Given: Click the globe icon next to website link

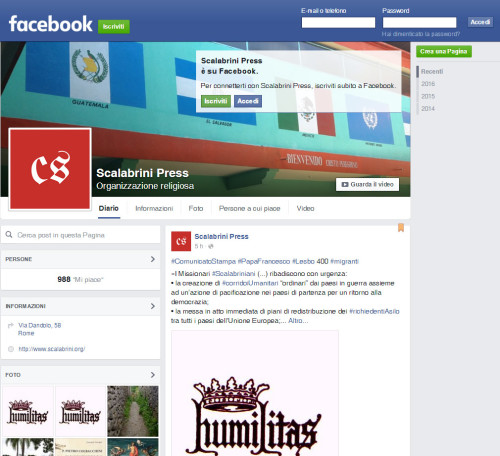Looking at the screenshot, I should tap(11, 349).
